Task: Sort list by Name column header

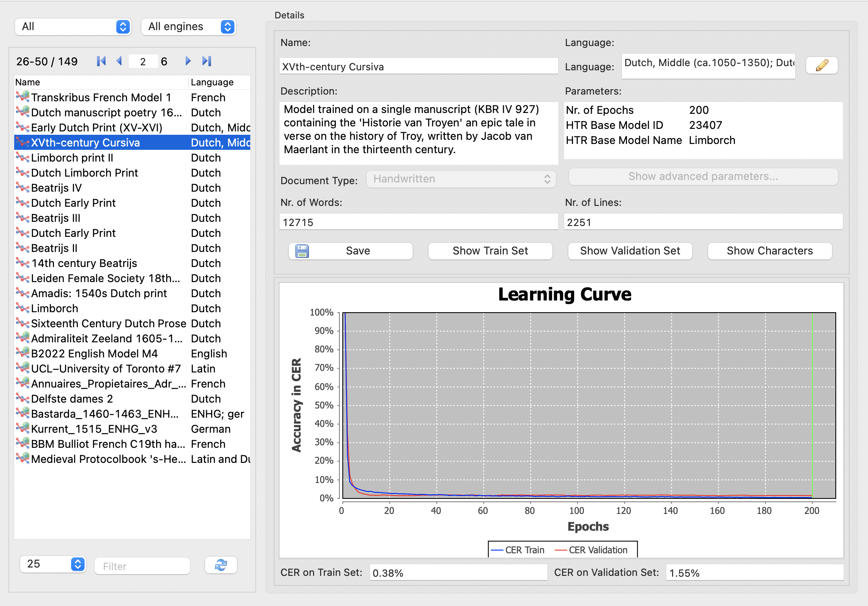Action: pyautogui.click(x=101, y=82)
